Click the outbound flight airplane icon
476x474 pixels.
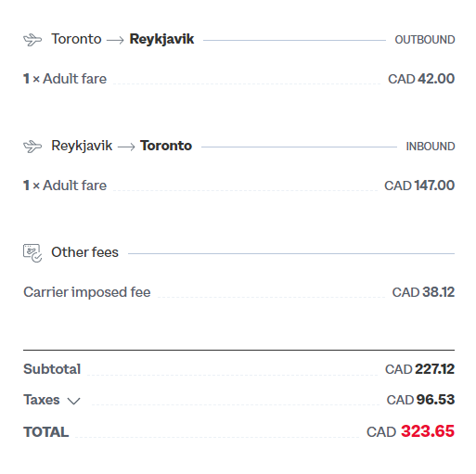(x=32, y=40)
